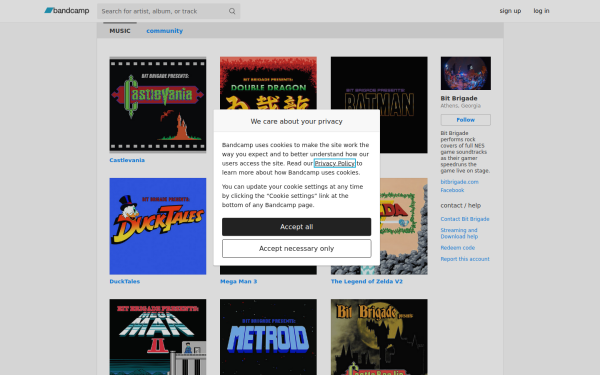The height and width of the screenshot is (375, 600).
Task: Switch to the Music tab
Action: point(120,31)
